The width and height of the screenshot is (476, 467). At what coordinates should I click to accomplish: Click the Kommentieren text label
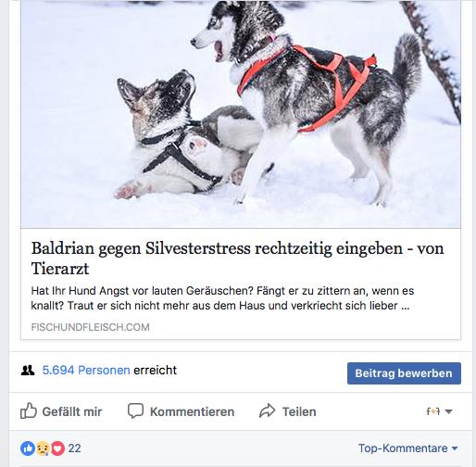click(192, 411)
